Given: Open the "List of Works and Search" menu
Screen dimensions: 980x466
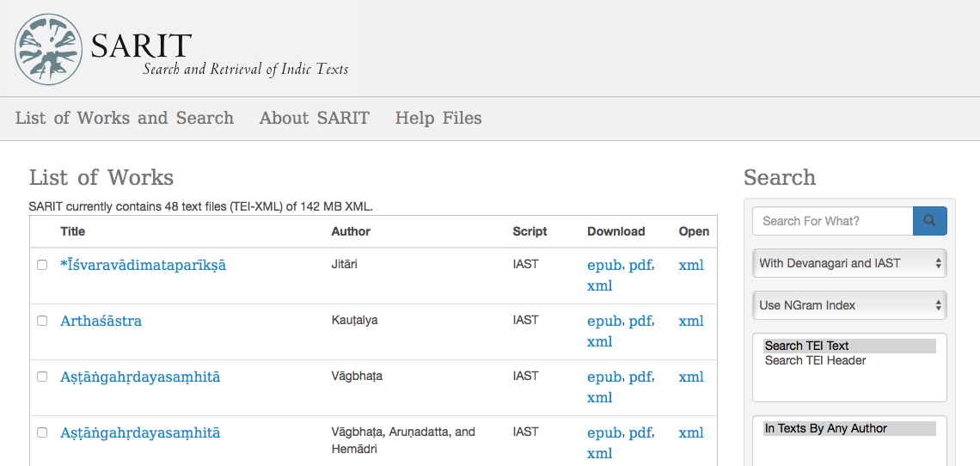Looking at the screenshot, I should click(x=125, y=119).
